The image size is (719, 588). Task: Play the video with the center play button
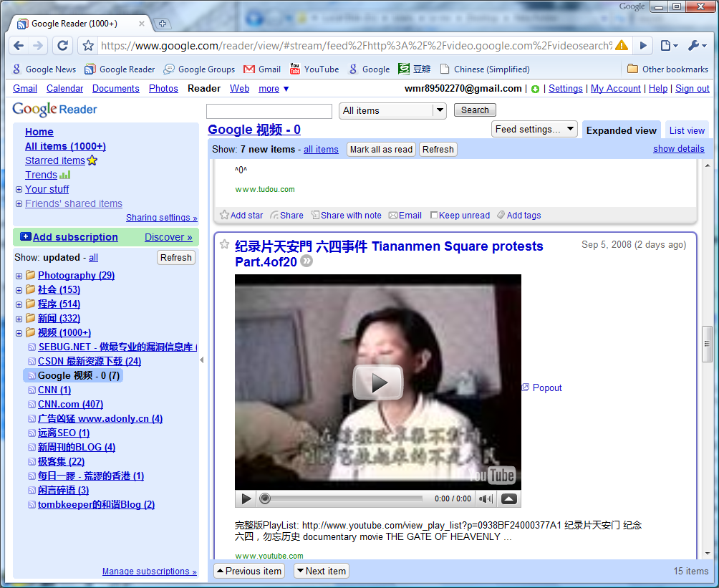(x=378, y=382)
